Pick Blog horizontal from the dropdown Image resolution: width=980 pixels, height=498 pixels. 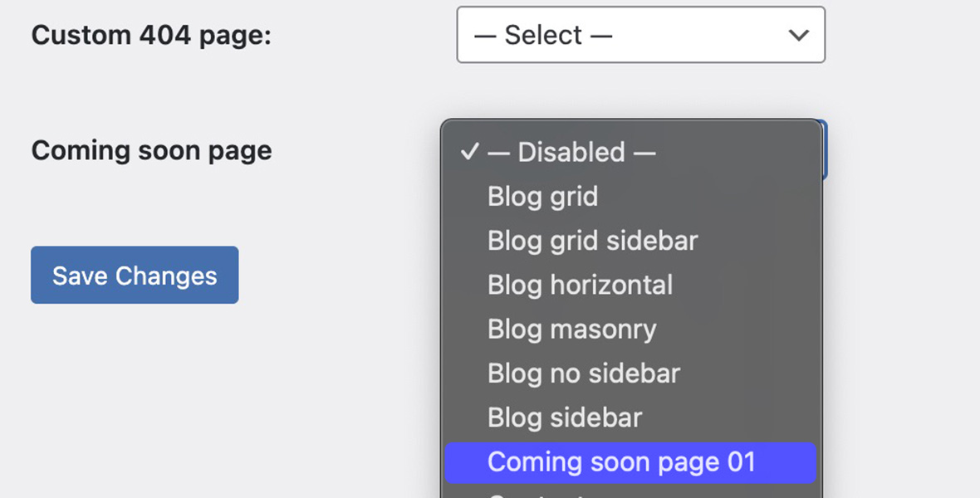[579, 285]
